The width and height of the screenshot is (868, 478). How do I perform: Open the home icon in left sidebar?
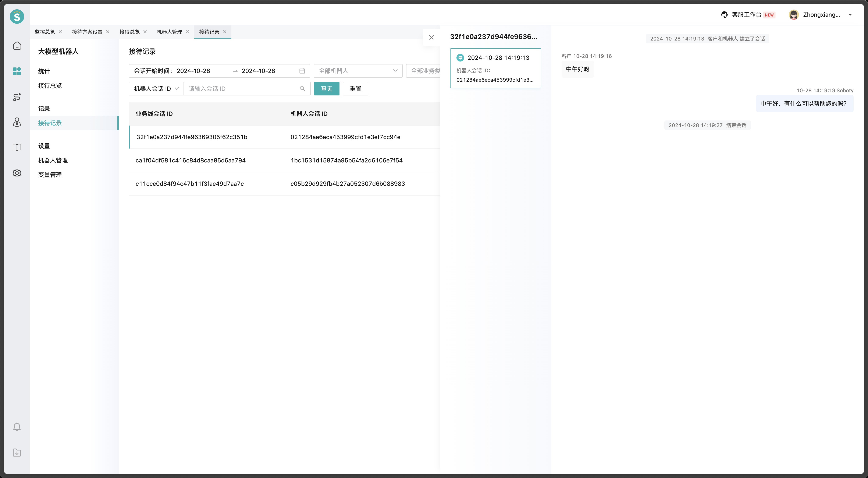click(17, 46)
